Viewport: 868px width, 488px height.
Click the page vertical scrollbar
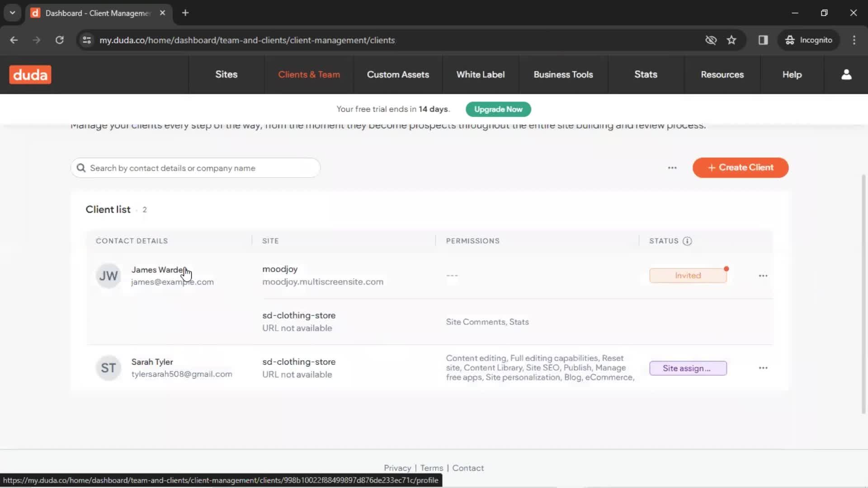point(863,294)
